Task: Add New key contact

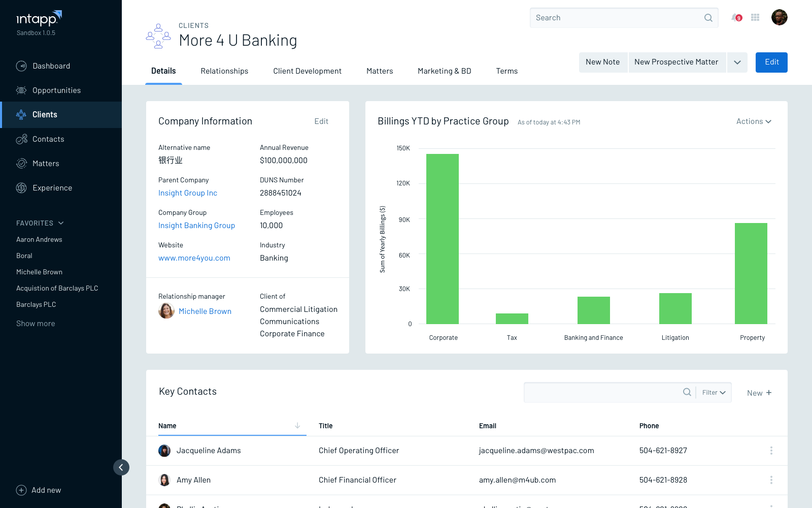Action: [x=759, y=393]
